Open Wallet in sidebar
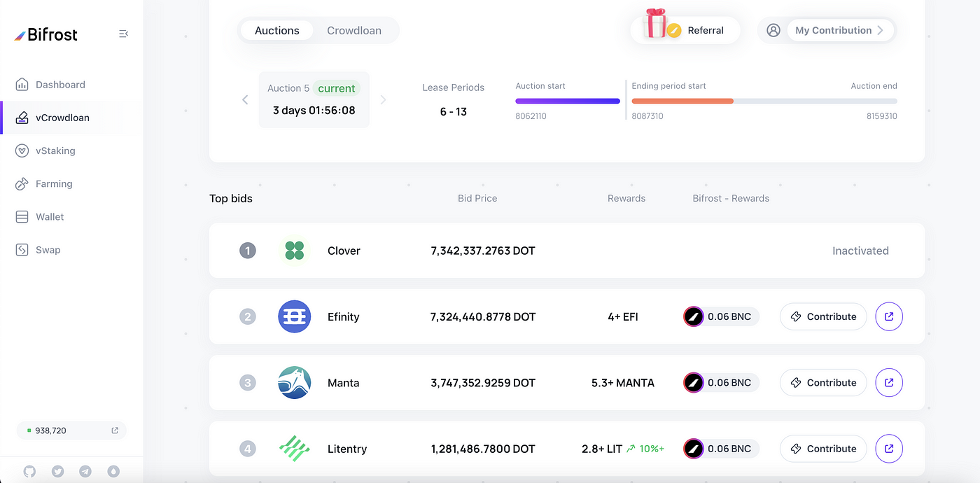This screenshot has height=483, width=980. click(50, 217)
